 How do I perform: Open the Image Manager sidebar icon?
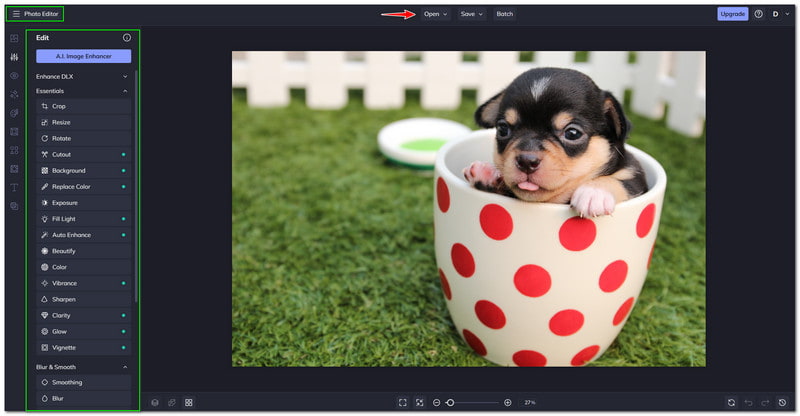coord(14,38)
